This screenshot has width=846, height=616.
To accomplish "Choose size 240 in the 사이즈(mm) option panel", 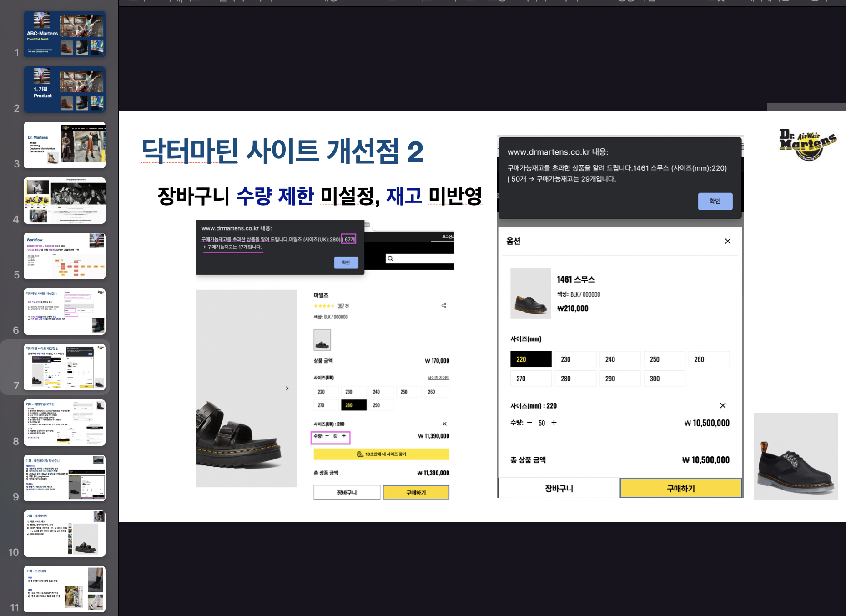I will tap(620, 359).
